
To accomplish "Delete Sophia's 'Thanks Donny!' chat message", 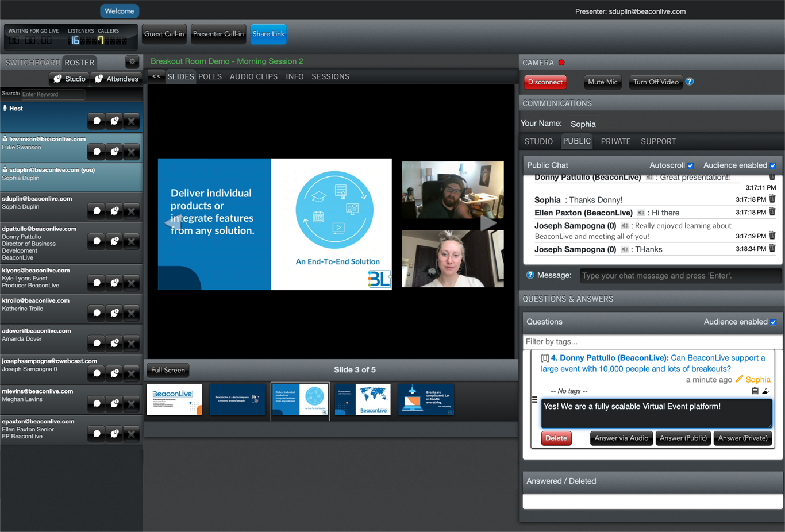I will coord(772,199).
